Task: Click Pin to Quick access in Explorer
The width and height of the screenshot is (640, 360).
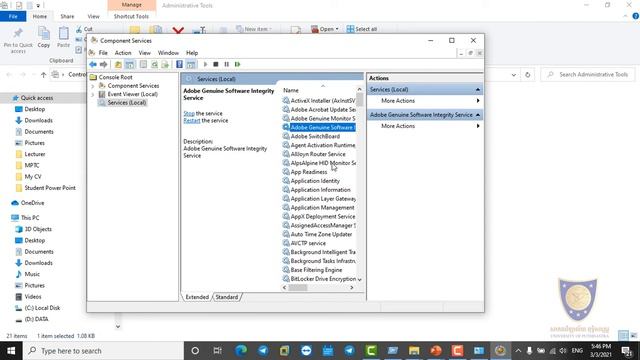Action: pyautogui.click(x=18, y=40)
